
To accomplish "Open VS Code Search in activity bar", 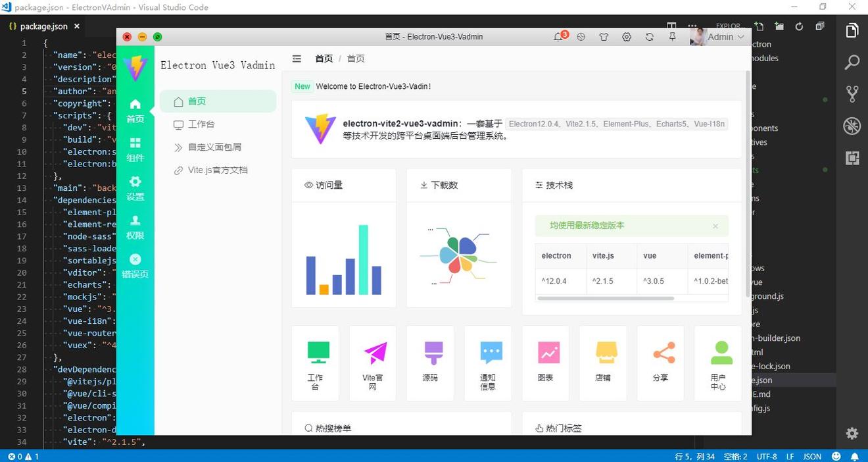I will pyautogui.click(x=852, y=63).
